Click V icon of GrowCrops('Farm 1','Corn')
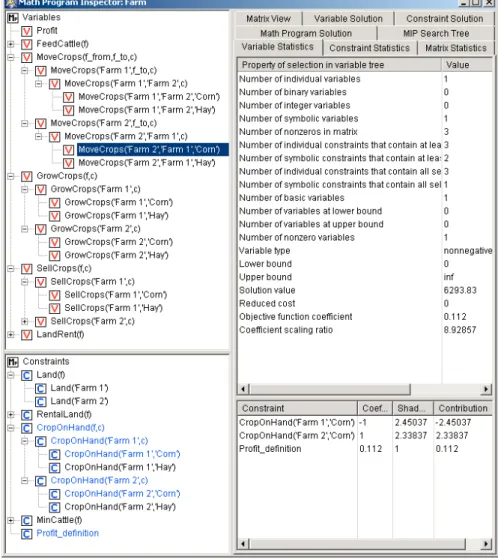Viewport: 498px width, 559px height. pyautogui.click(x=55, y=203)
